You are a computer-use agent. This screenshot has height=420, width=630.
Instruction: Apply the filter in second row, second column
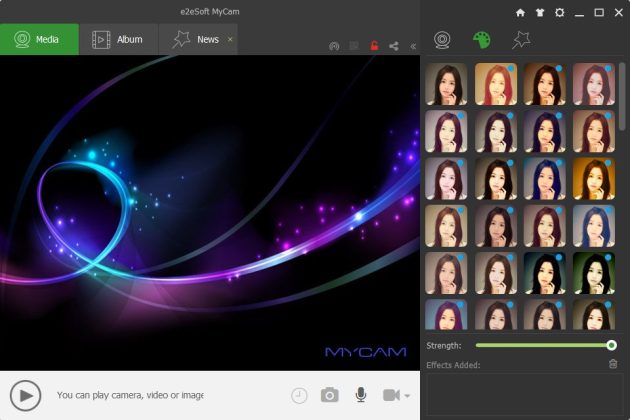pos(496,131)
